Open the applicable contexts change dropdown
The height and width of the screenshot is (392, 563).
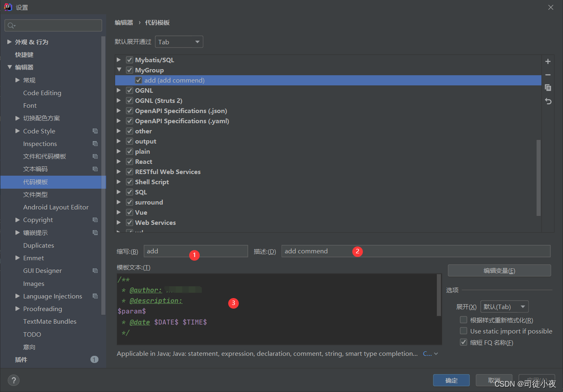pos(430,354)
